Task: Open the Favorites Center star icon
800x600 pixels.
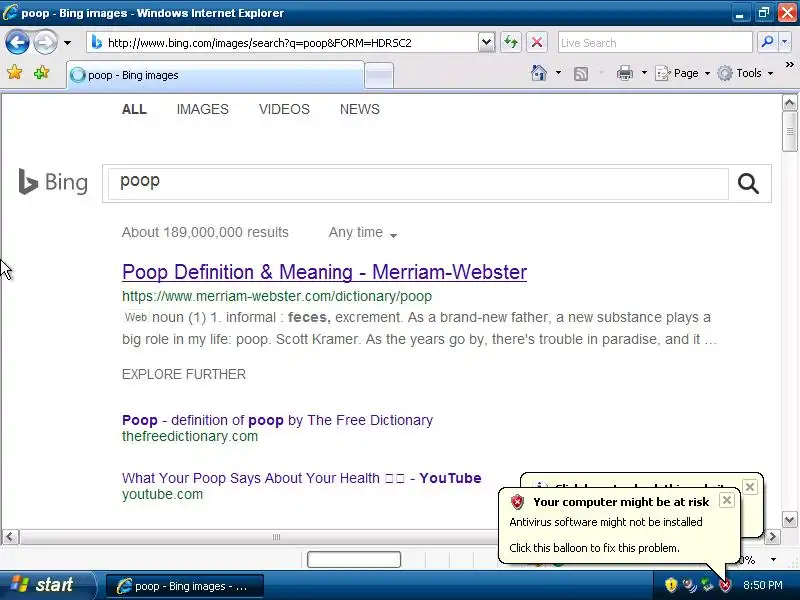Action: (x=15, y=73)
